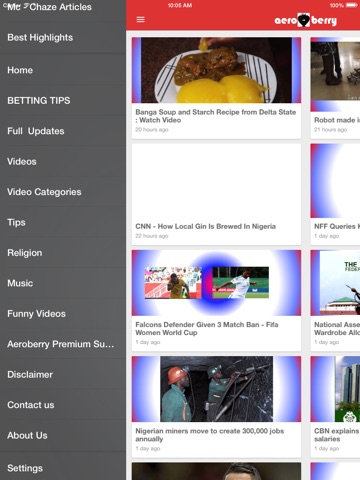Open Nigerian miners article thumbnail
Screen dimensions: 360x480
point(216,389)
